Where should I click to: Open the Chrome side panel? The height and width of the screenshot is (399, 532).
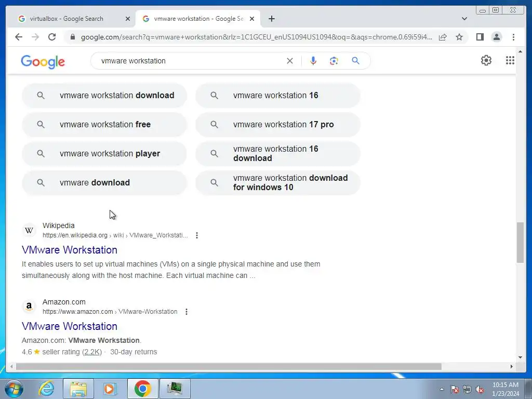click(x=480, y=37)
